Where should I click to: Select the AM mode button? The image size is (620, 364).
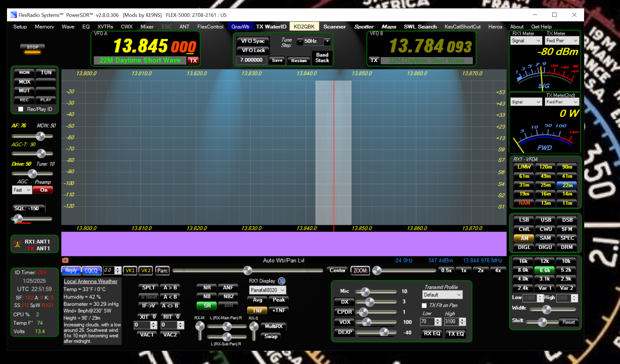tap(524, 238)
